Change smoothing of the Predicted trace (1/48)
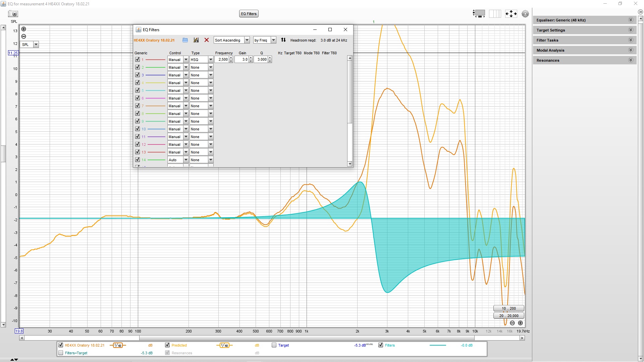The width and height of the screenshot is (644, 362). point(224,345)
